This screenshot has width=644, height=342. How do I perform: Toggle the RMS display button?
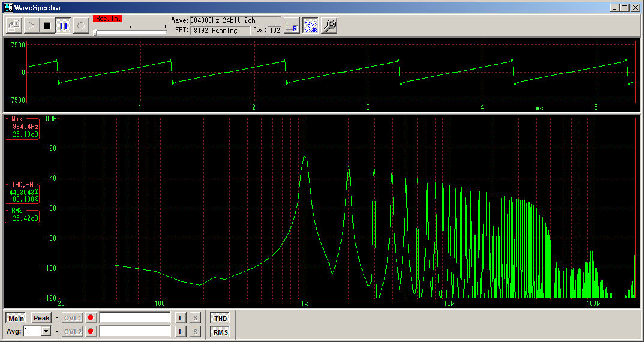[x=220, y=332]
